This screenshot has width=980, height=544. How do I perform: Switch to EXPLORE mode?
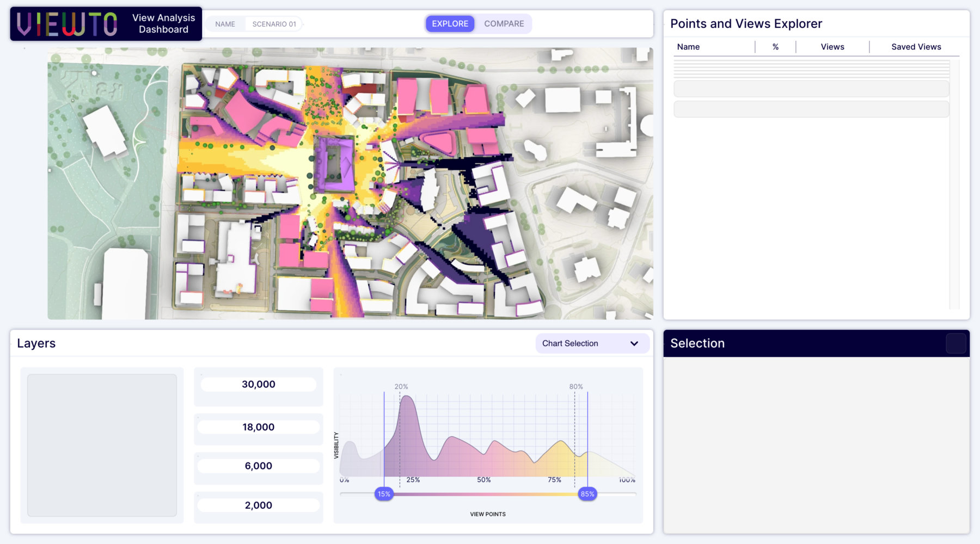(450, 24)
